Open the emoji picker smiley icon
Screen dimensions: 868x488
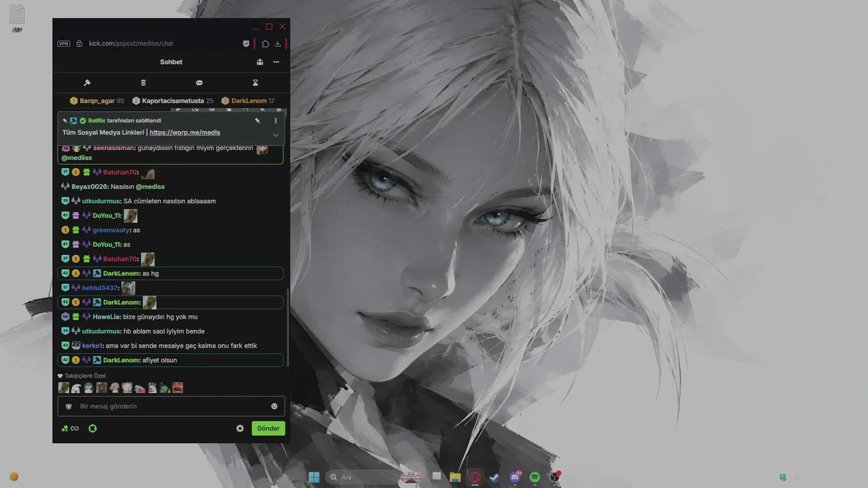[x=275, y=406]
